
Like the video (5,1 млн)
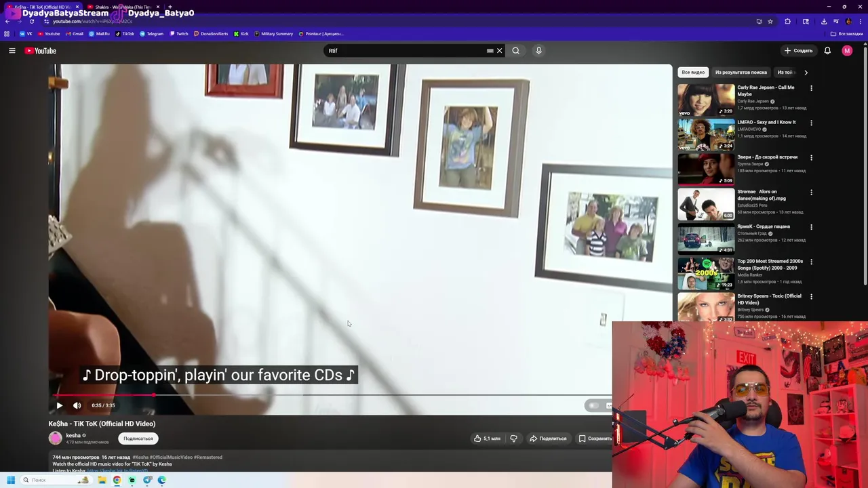(487, 439)
